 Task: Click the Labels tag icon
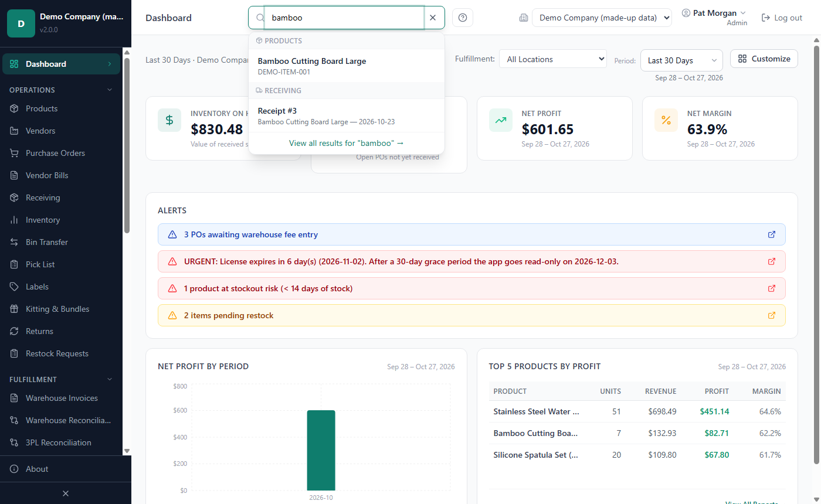(x=15, y=287)
